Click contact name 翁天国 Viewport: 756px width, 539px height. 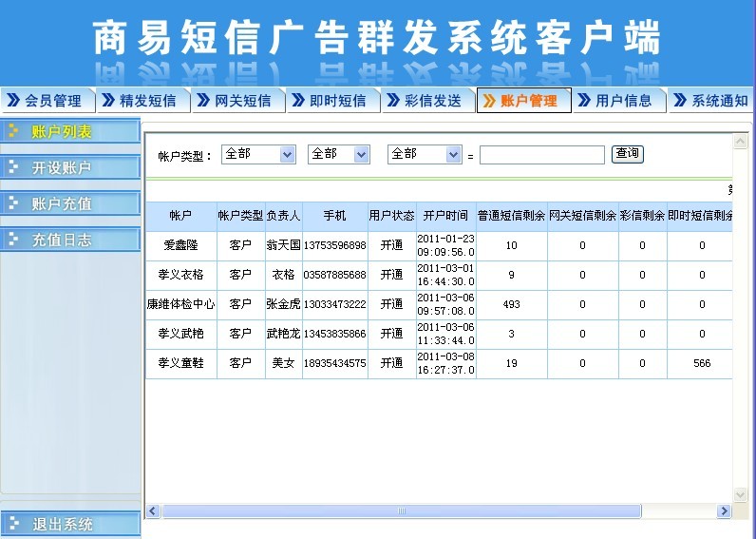(283, 245)
